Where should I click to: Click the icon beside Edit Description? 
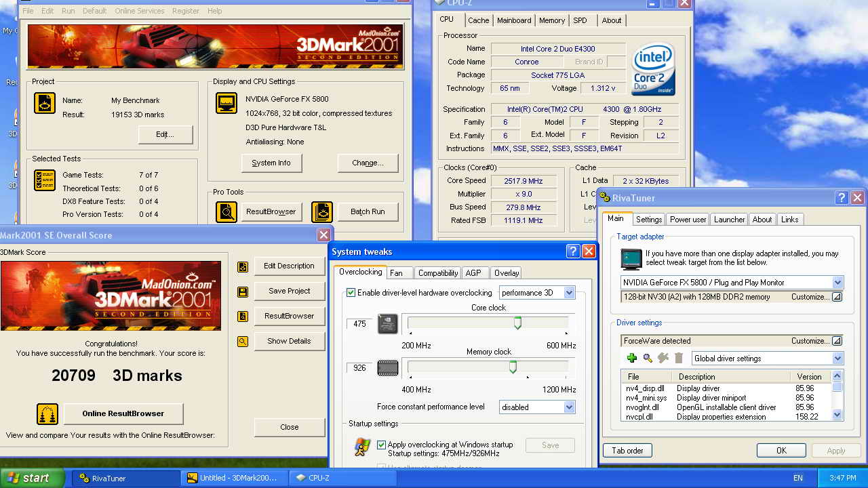tap(243, 267)
